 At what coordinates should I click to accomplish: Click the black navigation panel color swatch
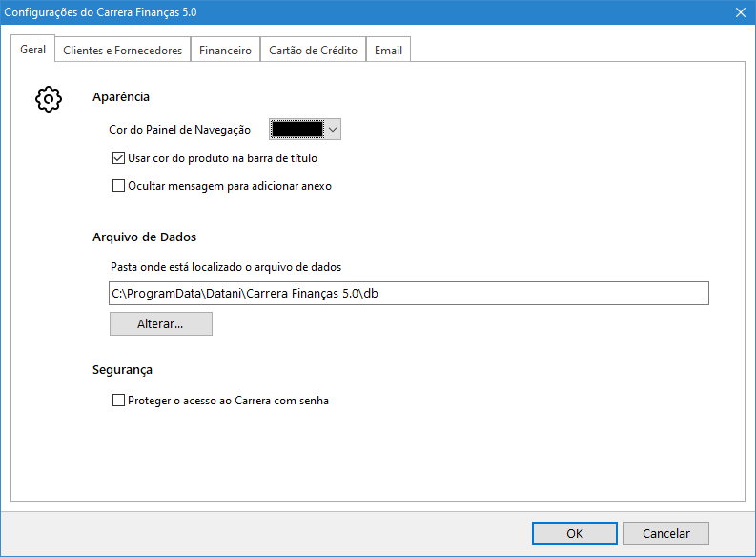pyautogui.click(x=297, y=130)
